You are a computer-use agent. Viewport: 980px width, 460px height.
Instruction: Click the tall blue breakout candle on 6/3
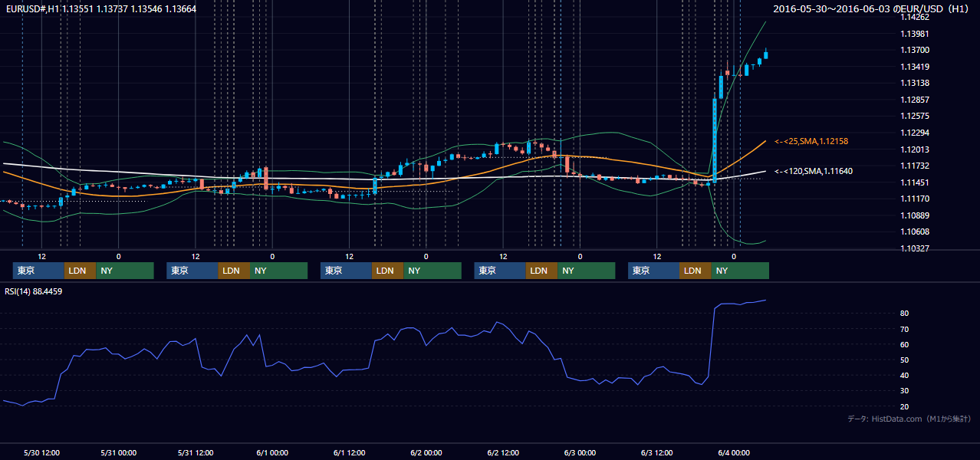point(715,140)
